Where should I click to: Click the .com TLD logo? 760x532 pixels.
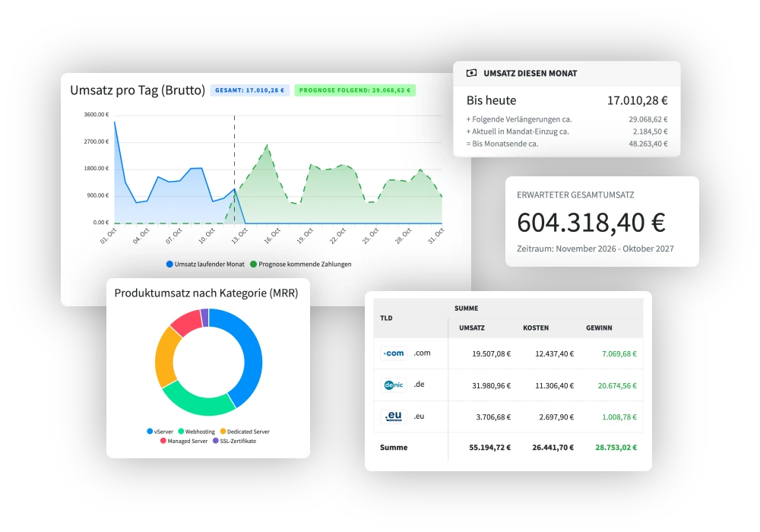(394, 353)
